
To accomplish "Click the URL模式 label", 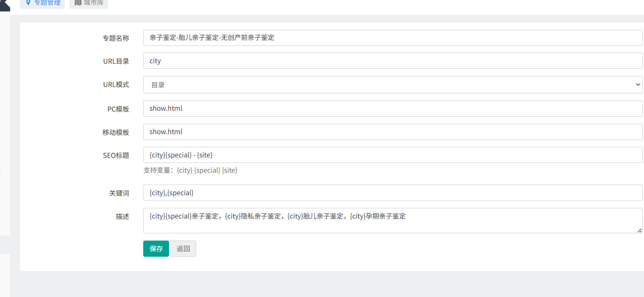I will (116, 84).
